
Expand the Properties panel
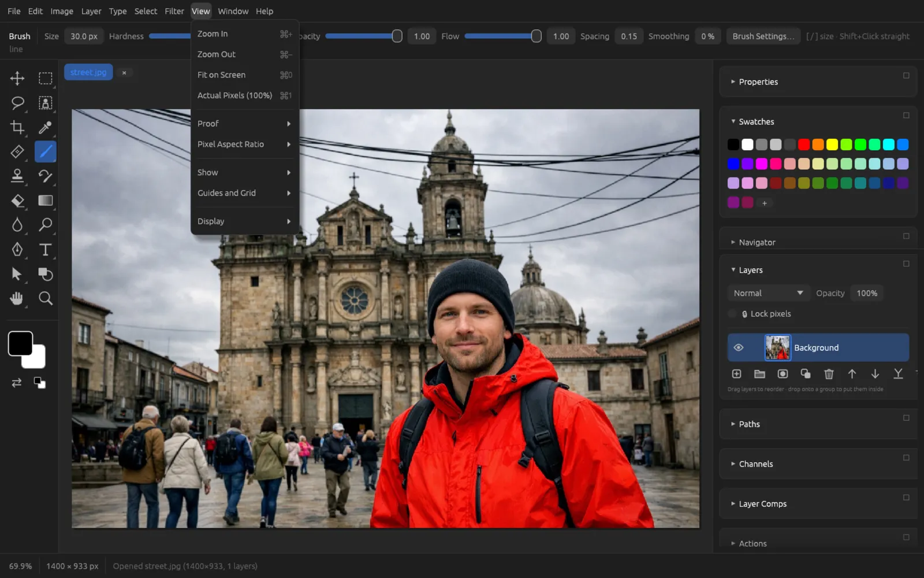coord(733,81)
